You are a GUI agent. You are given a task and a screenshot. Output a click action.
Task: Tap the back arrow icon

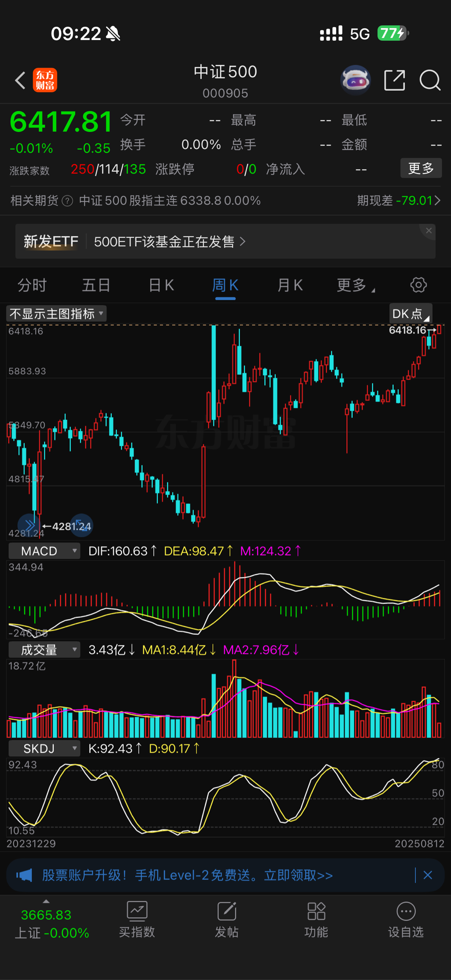pyautogui.click(x=20, y=81)
